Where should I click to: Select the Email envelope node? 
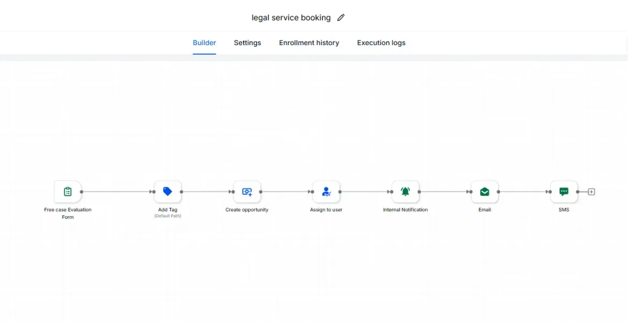click(485, 192)
